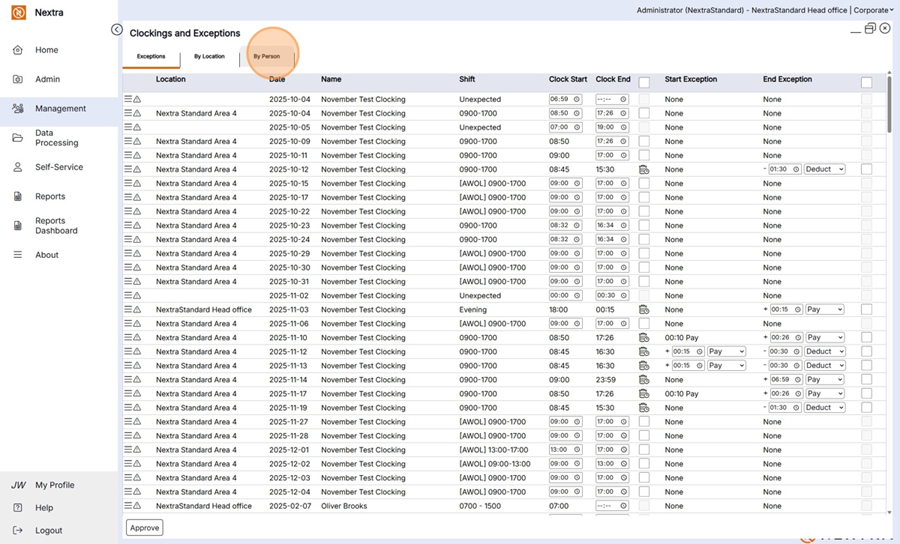Click the Reports Dashboard sidebar icon
Image resolution: width=900 pixels, height=544 pixels.
(17, 226)
